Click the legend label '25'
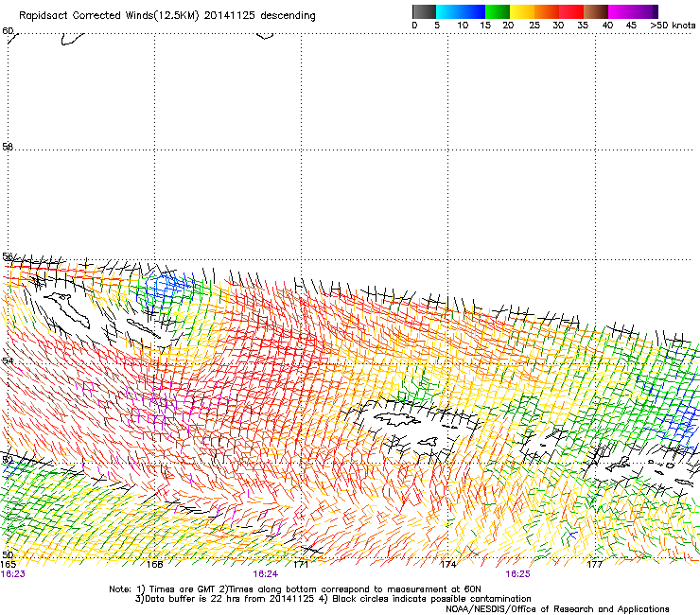Viewport: 700px width, 615px height. pyautogui.click(x=534, y=26)
